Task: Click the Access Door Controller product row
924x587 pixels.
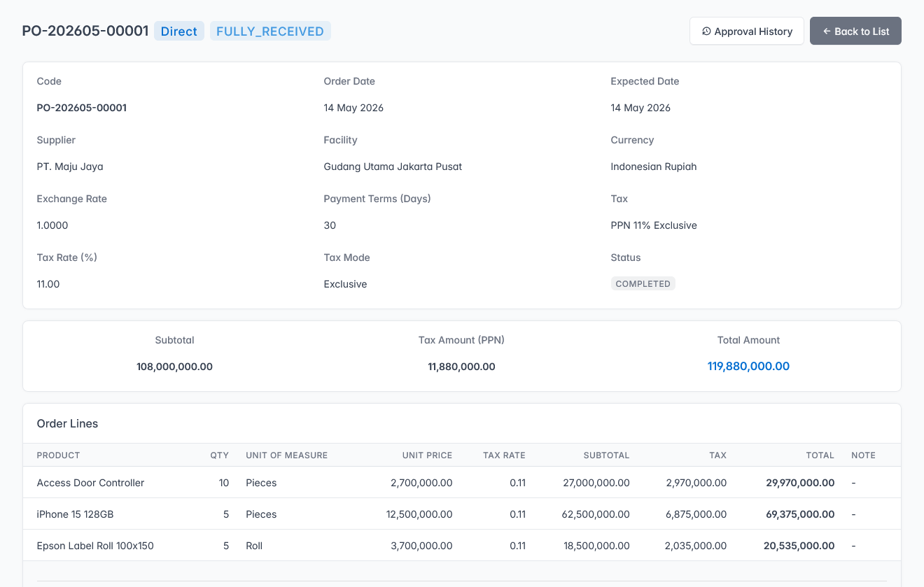Action: pyautogui.click(x=462, y=483)
